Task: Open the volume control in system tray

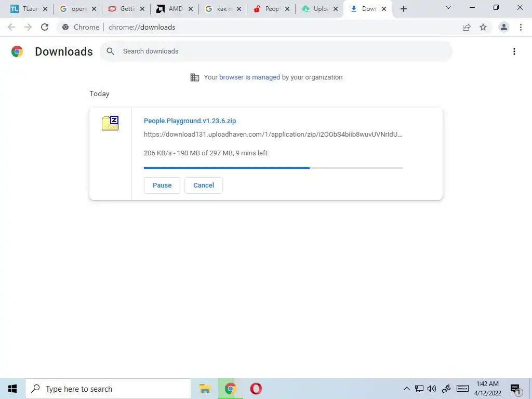Action: 432,389
